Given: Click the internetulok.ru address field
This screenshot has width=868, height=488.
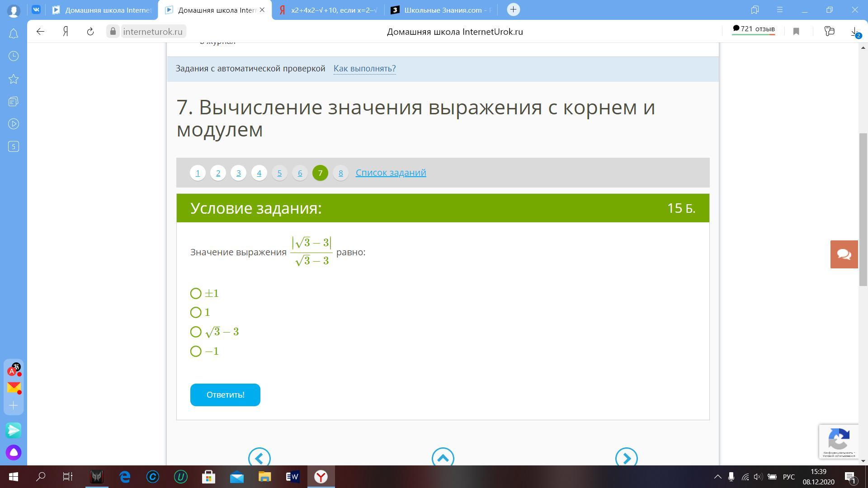Looking at the screenshot, I should 152,32.
